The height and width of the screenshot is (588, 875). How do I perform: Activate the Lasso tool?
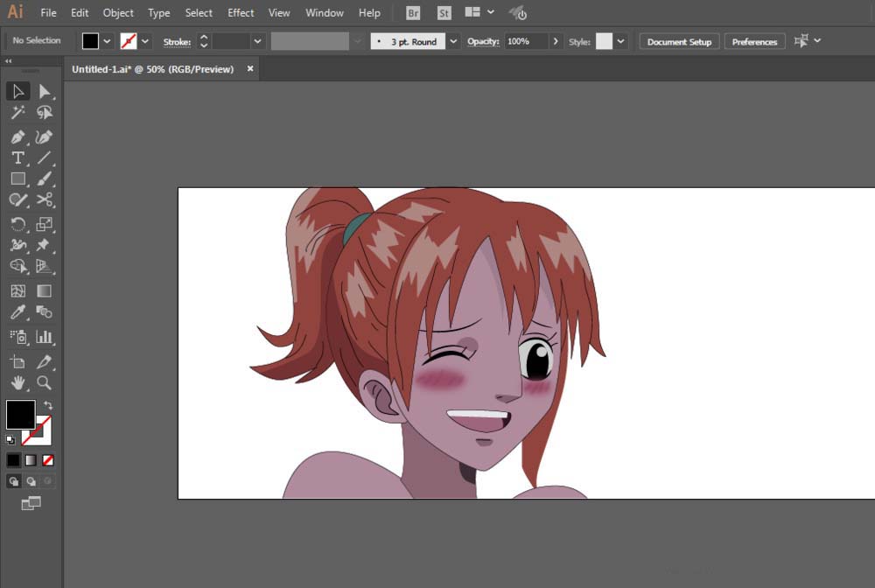44,113
